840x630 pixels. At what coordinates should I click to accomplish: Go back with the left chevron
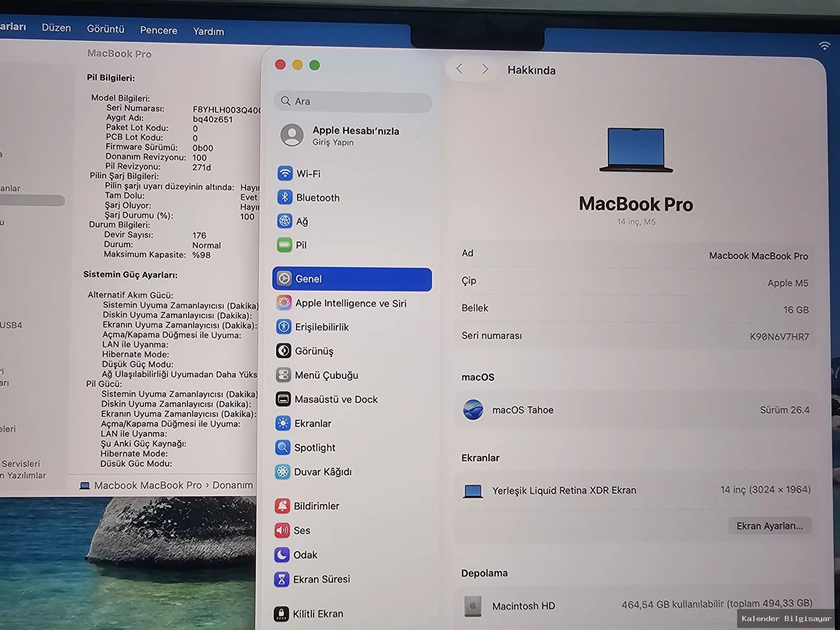459,69
